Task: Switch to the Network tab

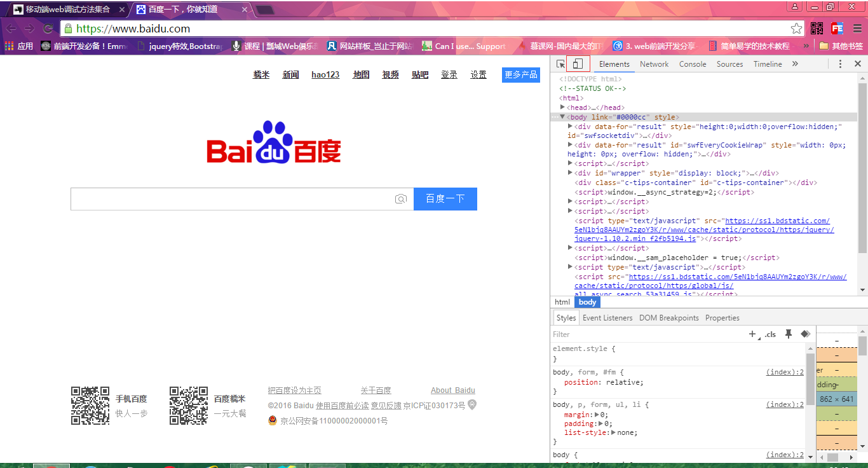Action: (x=654, y=64)
